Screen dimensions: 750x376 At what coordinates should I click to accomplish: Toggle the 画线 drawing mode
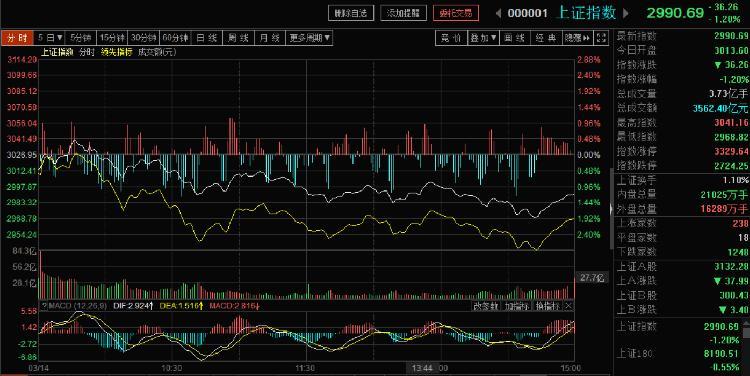click(x=515, y=38)
